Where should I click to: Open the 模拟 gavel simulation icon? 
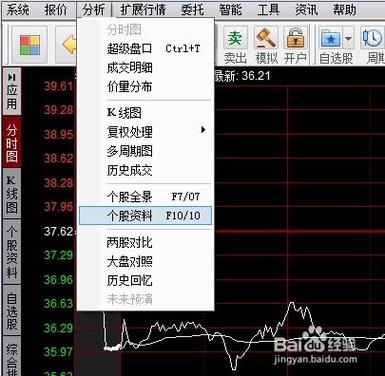266,38
